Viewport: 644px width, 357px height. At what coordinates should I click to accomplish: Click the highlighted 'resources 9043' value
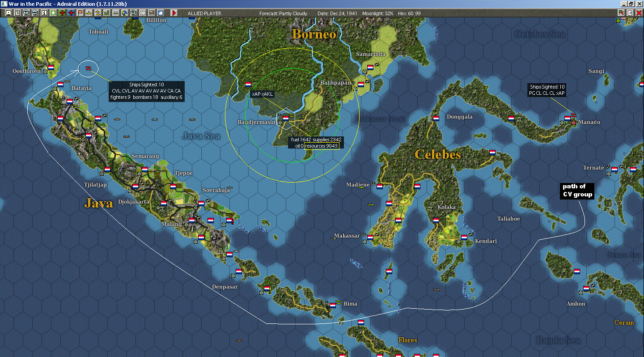[322, 146]
